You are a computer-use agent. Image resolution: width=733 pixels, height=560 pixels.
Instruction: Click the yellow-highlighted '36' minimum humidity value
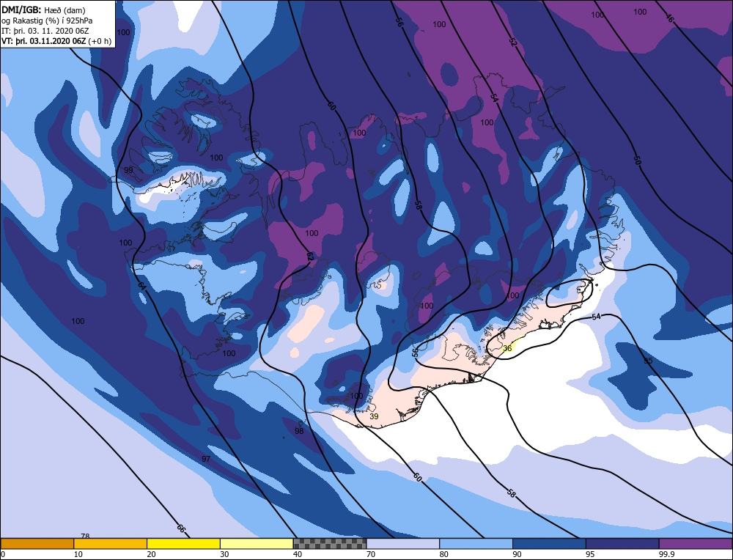click(507, 348)
